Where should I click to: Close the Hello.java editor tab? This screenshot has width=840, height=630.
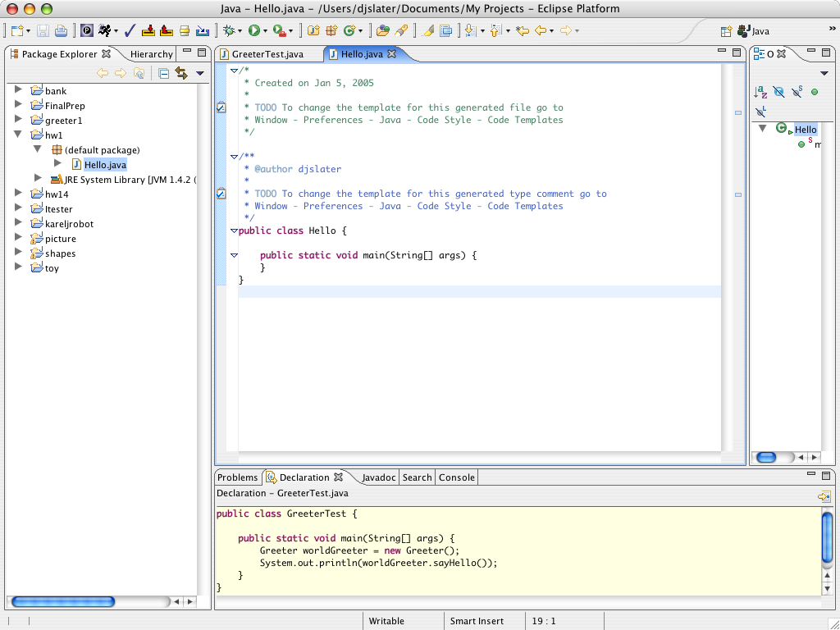391,53
